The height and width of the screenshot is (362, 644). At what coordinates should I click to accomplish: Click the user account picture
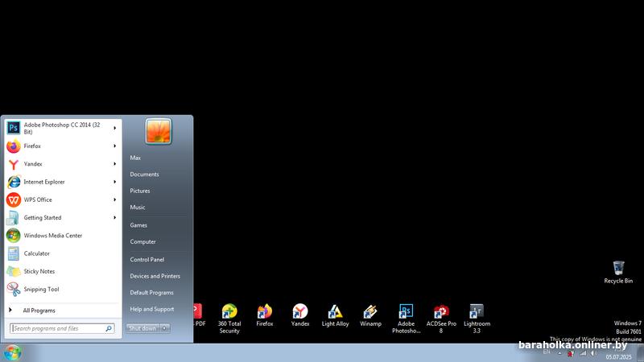[x=158, y=131]
